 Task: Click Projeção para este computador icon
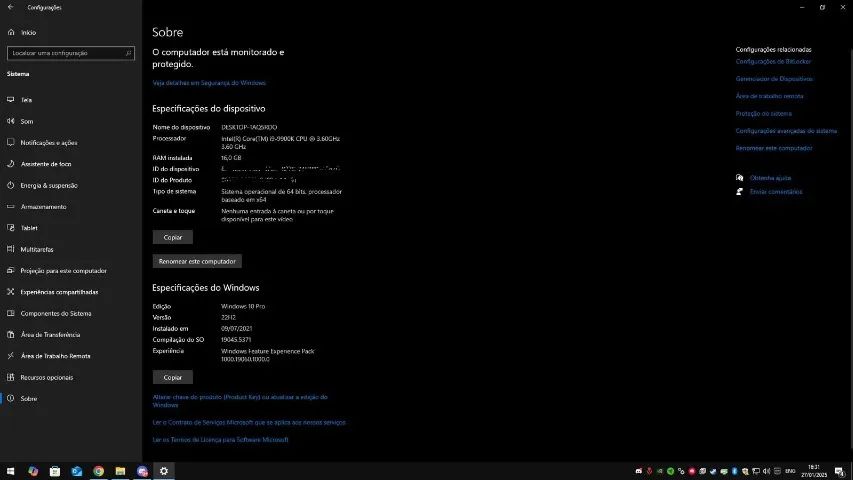[x=10, y=270]
